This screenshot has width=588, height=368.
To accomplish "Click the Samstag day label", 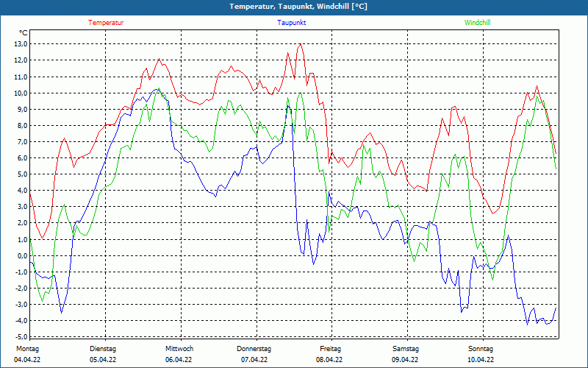I will point(406,349).
